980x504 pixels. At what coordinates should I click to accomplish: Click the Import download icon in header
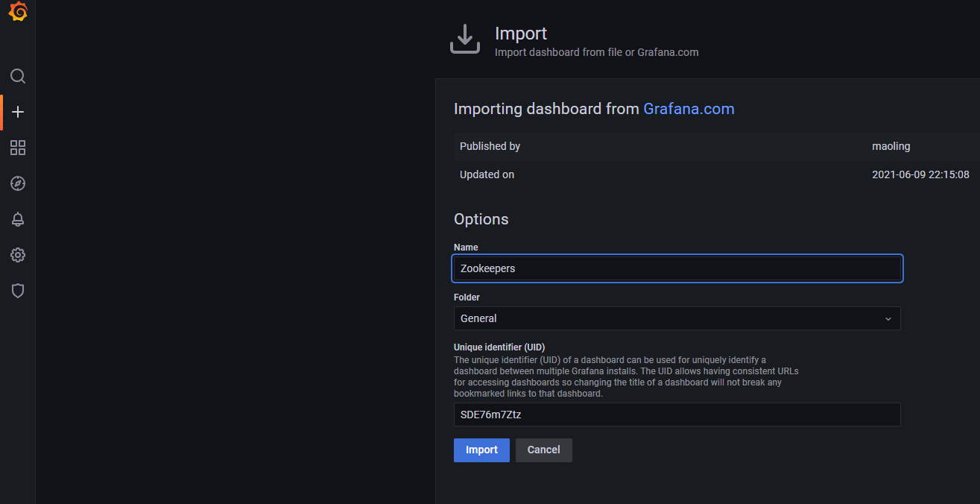[x=465, y=40]
